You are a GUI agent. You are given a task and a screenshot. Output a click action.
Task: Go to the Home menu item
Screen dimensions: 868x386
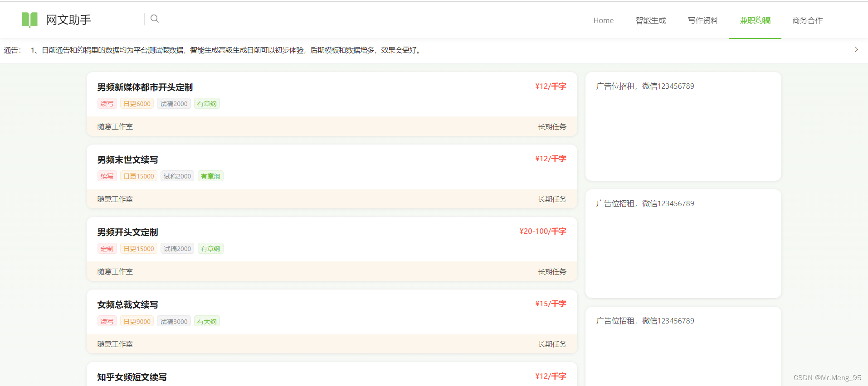pos(603,20)
